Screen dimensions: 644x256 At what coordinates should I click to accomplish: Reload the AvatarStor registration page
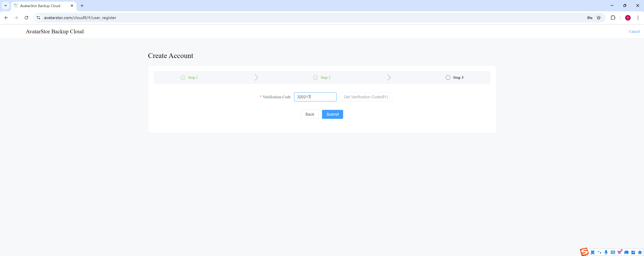(x=26, y=18)
